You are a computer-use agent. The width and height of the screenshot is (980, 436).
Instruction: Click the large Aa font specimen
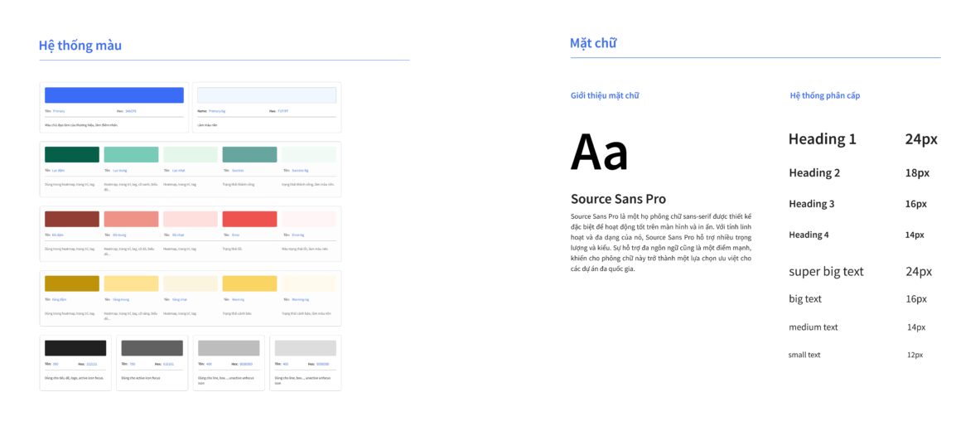(x=599, y=152)
